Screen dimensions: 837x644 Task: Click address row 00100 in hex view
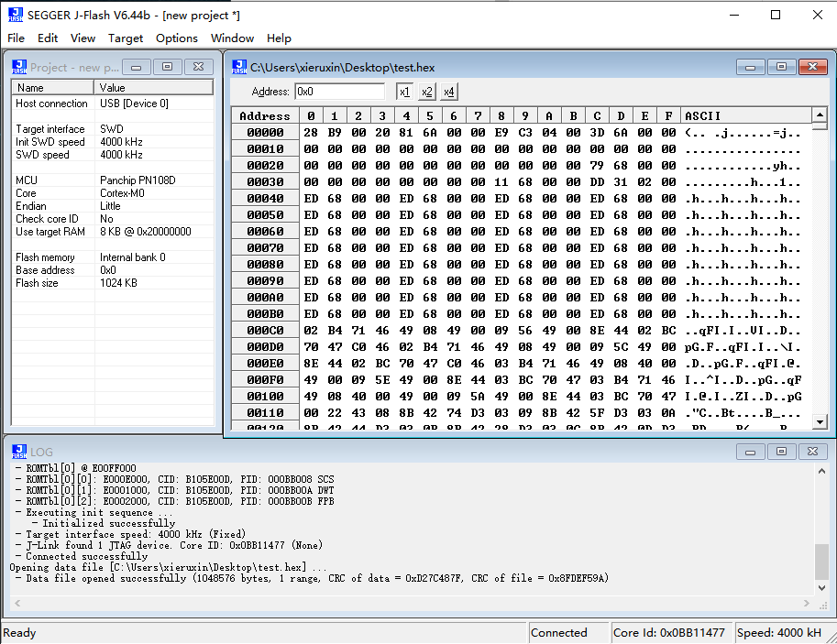pyautogui.click(x=265, y=397)
